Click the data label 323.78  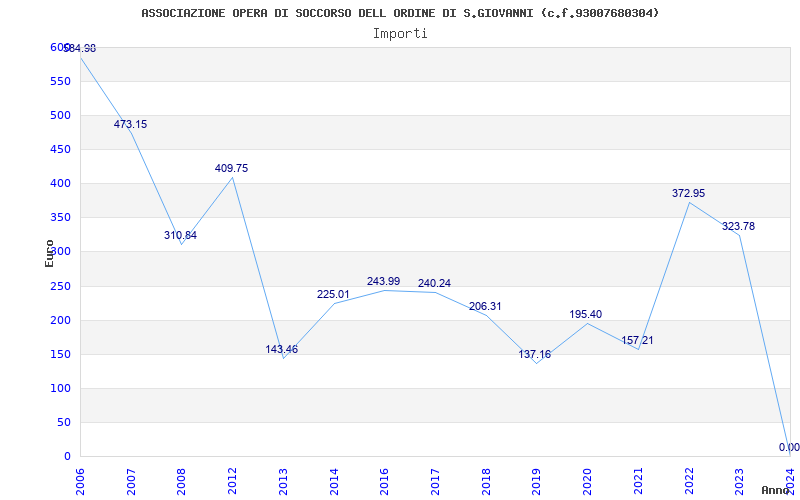[x=738, y=226]
